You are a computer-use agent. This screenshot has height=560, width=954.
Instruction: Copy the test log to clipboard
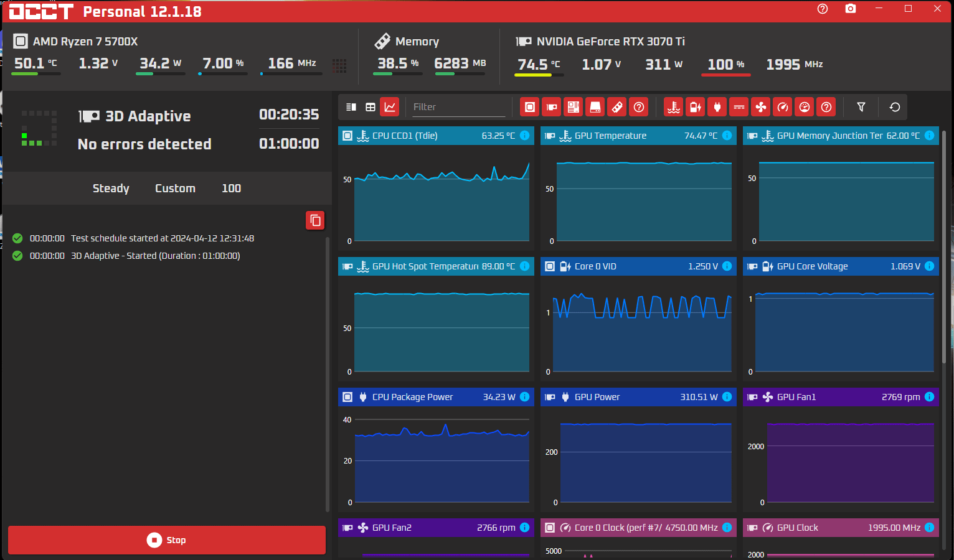coord(315,220)
